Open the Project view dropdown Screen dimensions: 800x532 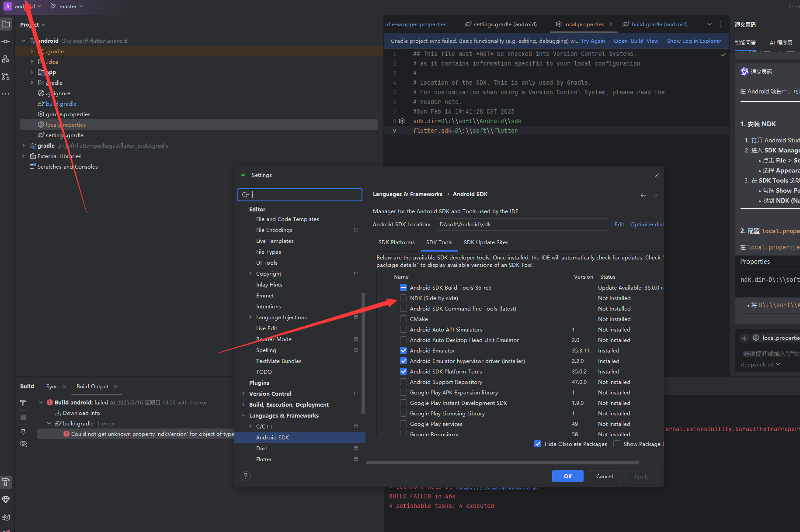tap(33, 24)
